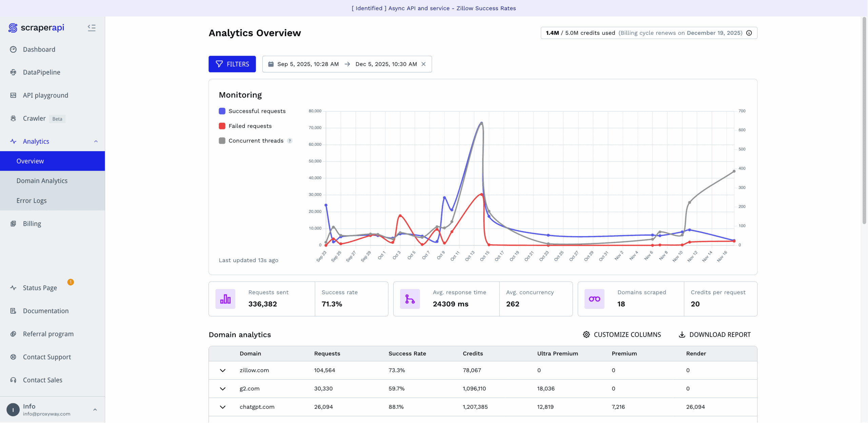This screenshot has height=423, width=868.
Task: Expand the zillow.com domain row
Action: pyautogui.click(x=222, y=370)
